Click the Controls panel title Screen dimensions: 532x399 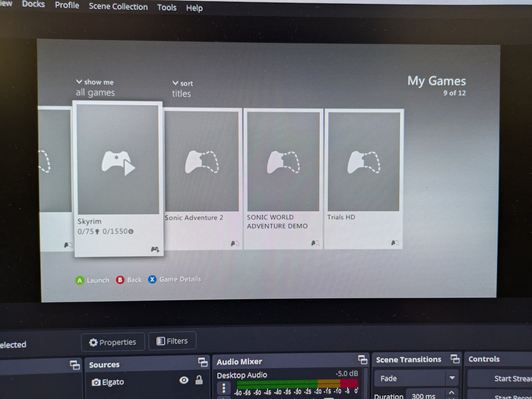pos(484,359)
